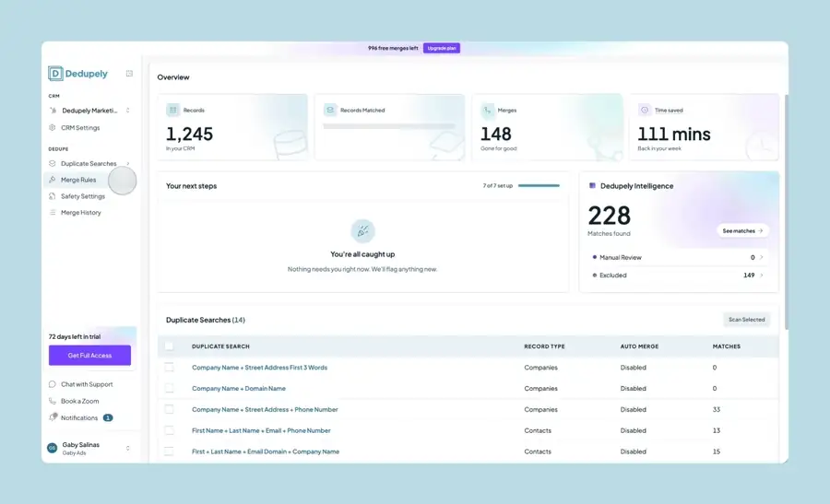Click the 996 free merges left text
Screen dimensions: 830x504
pyautogui.click(x=393, y=48)
